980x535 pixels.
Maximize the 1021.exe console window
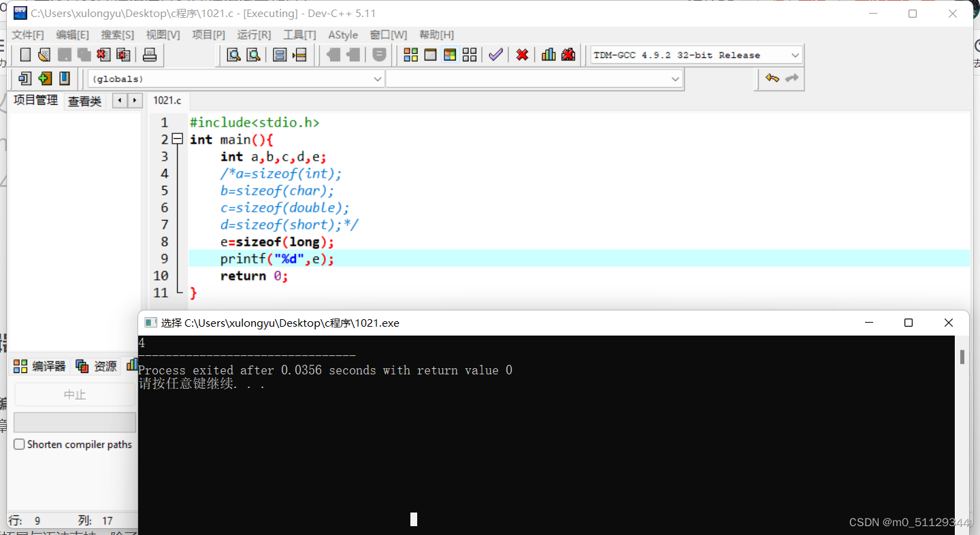(x=908, y=323)
